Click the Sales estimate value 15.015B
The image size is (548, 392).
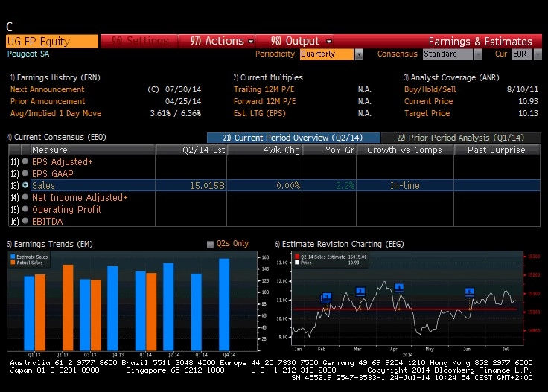(207, 185)
